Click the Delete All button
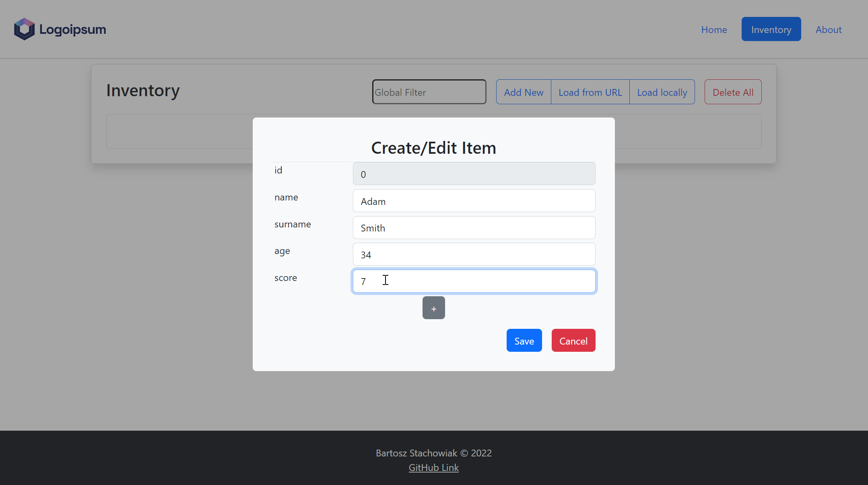868x485 pixels. point(733,92)
